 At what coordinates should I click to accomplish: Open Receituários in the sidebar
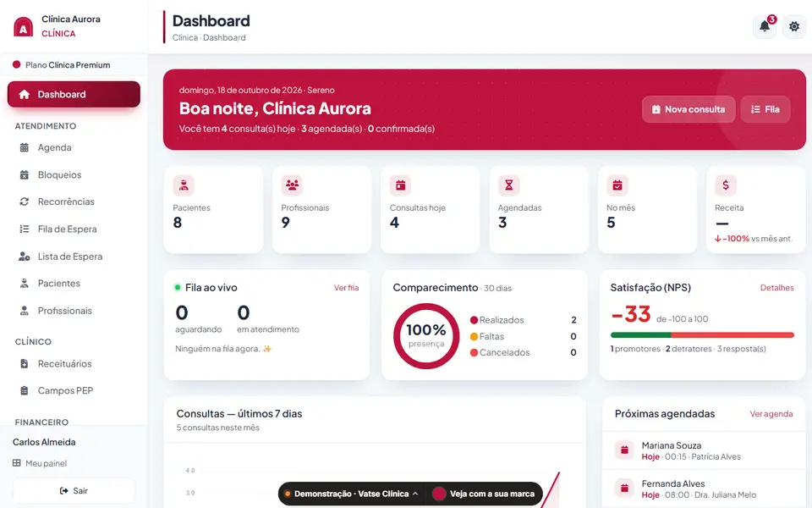pos(74,364)
